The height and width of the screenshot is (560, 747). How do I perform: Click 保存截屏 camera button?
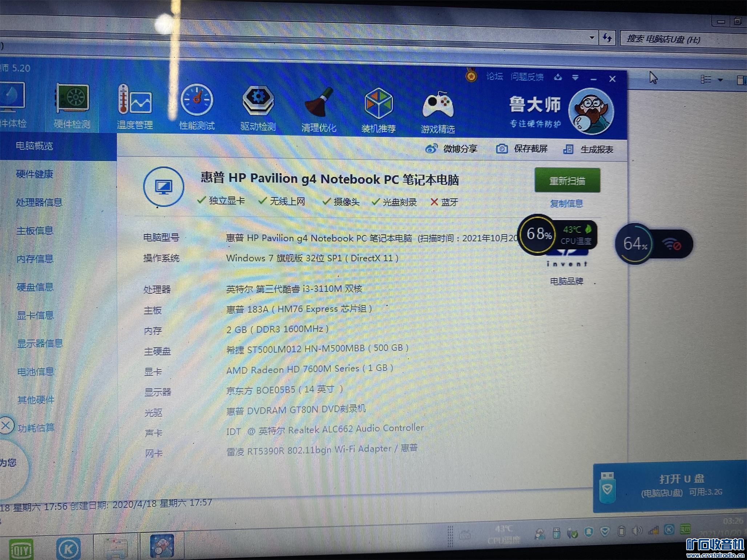click(522, 149)
